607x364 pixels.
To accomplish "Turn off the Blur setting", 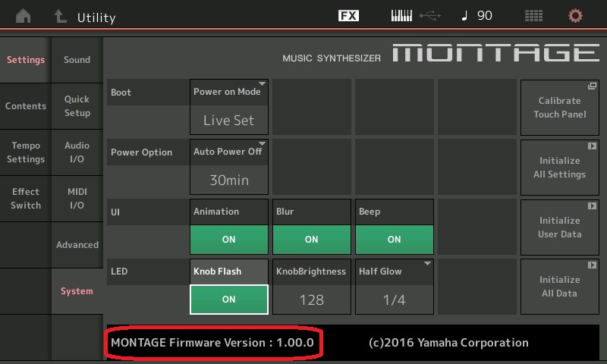I will pos(311,239).
